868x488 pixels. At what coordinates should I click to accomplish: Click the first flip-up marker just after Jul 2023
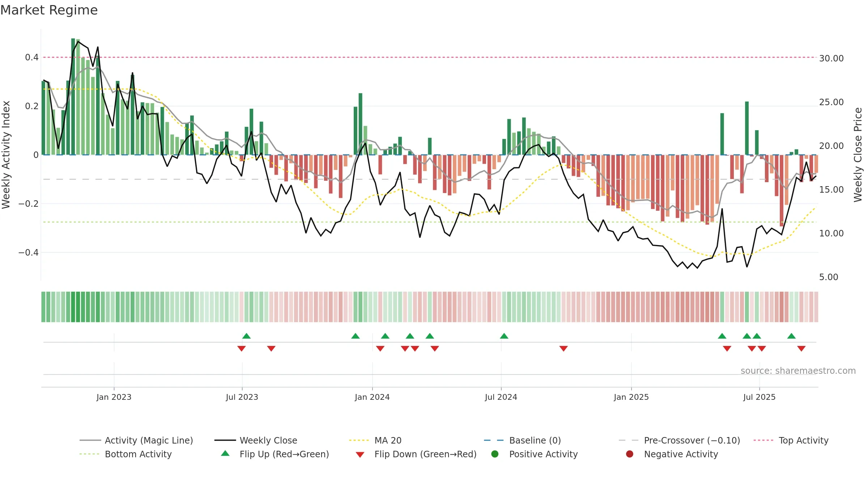point(246,336)
